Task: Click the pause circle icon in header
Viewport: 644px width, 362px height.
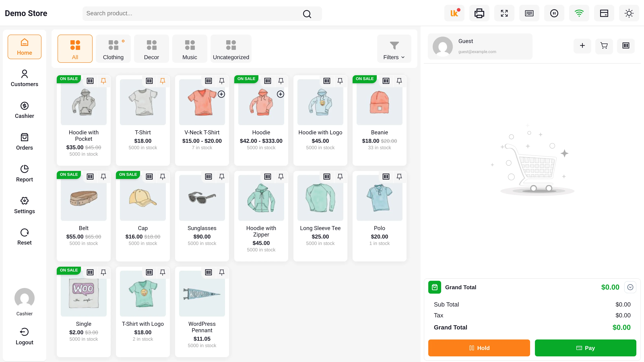Action: pyautogui.click(x=554, y=13)
